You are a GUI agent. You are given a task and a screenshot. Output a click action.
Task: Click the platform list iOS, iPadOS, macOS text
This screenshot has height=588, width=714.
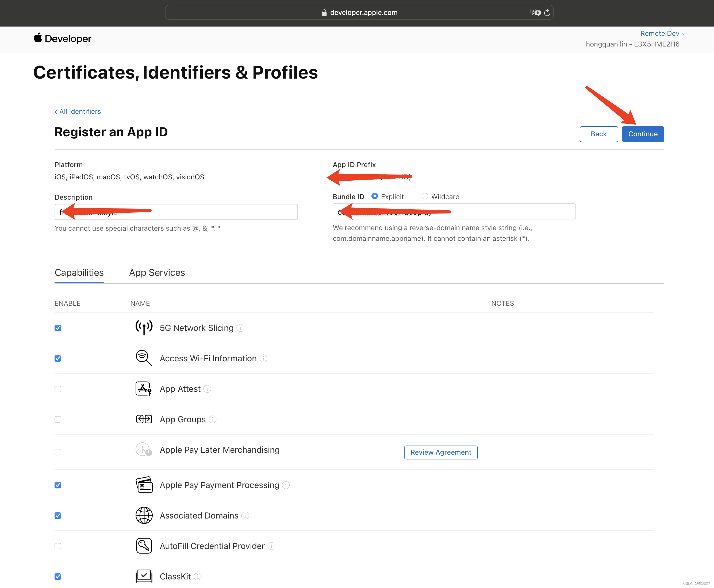(129, 177)
